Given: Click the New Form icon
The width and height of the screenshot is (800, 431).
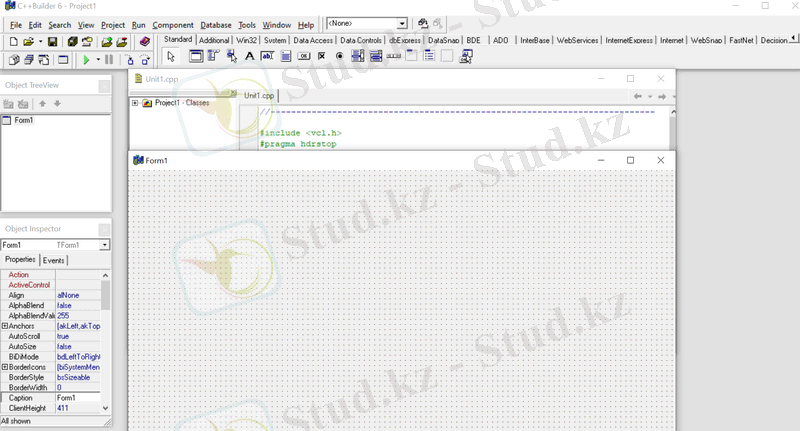Looking at the screenshot, I should point(63,60).
